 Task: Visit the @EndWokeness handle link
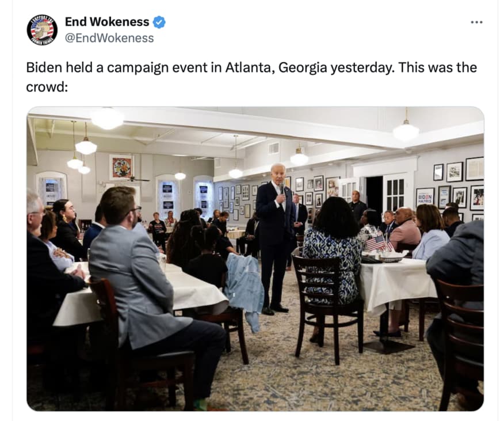pyautogui.click(x=109, y=38)
